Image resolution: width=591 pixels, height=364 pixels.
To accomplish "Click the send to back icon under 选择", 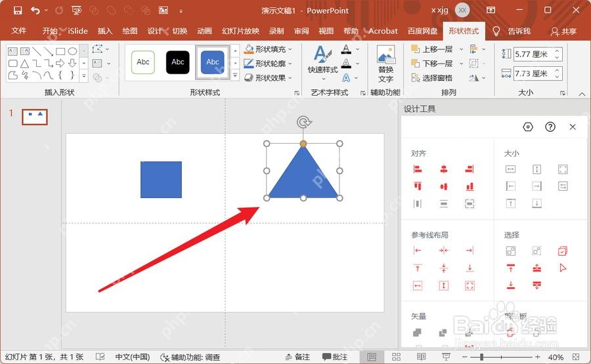I will point(510,285).
